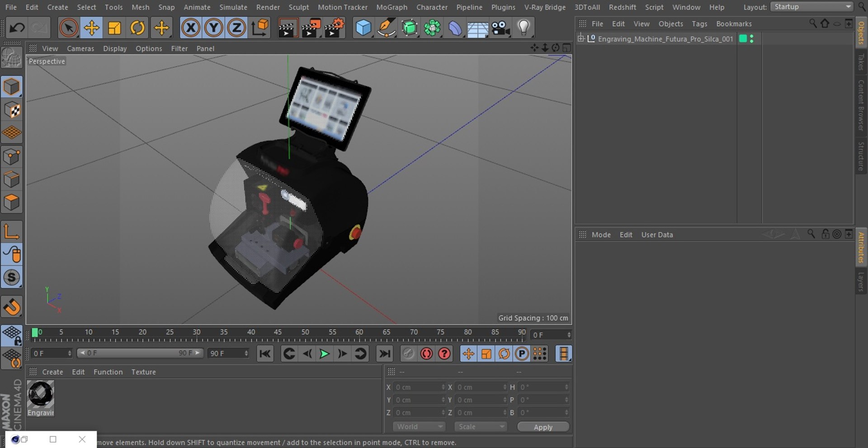The height and width of the screenshot is (448, 868).
Task: Toggle viewport maximize icon at top right
Action: point(566,48)
